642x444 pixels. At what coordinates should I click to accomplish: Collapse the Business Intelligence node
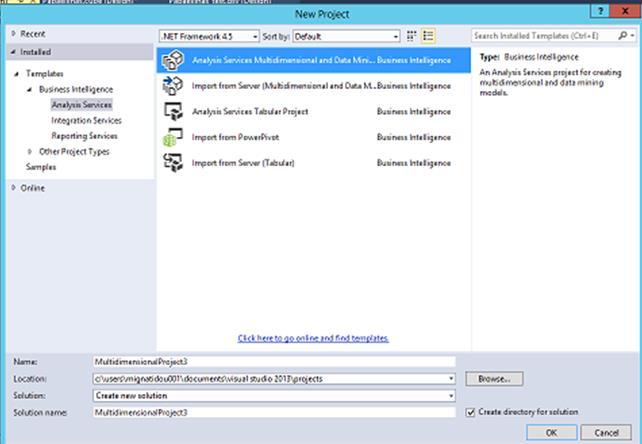pyautogui.click(x=29, y=89)
